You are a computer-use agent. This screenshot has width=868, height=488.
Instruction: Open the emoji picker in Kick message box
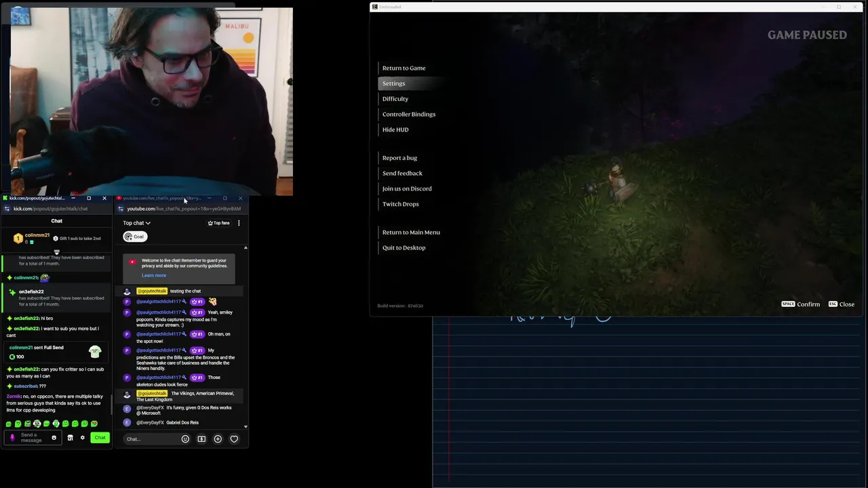coord(54,438)
